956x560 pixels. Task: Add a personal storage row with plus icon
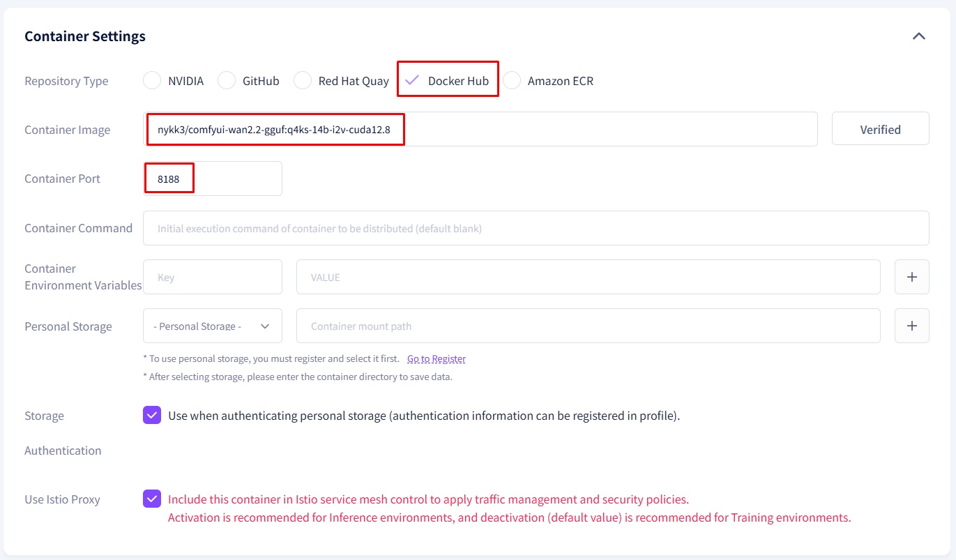[911, 326]
